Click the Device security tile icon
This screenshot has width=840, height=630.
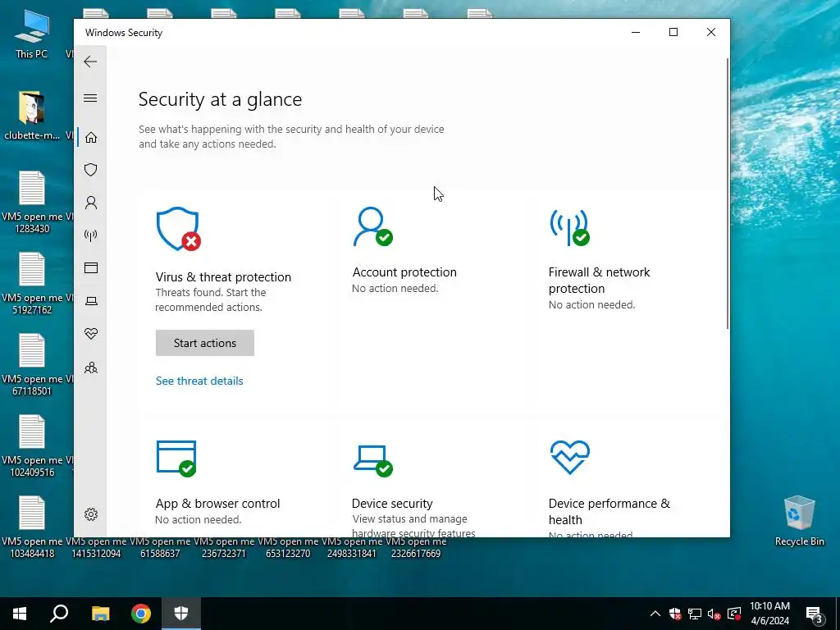[x=373, y=460]
